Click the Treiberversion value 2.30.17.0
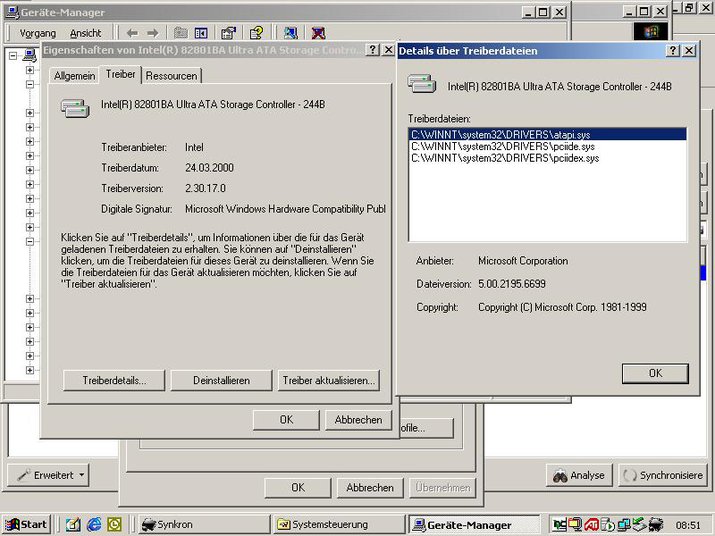 click(205, 188)
